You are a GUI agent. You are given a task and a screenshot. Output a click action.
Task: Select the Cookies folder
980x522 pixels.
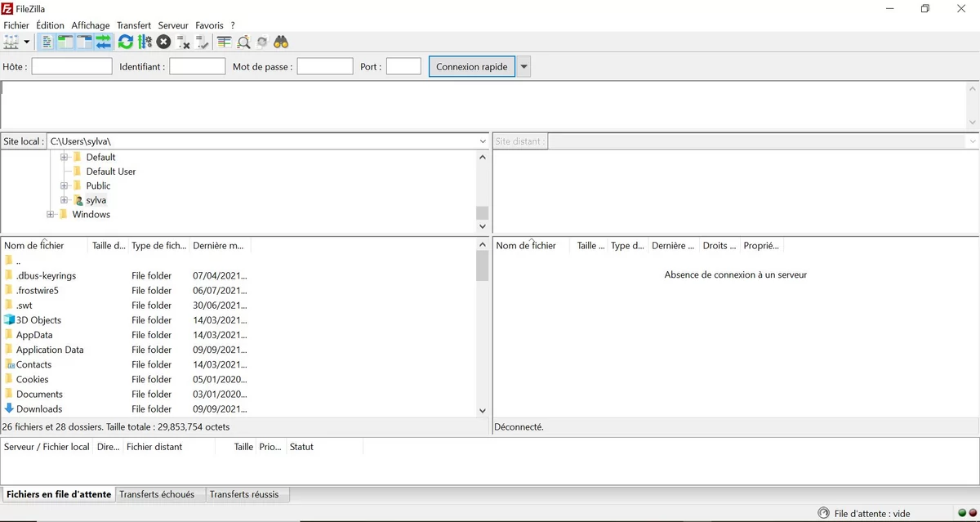point(32,379)
